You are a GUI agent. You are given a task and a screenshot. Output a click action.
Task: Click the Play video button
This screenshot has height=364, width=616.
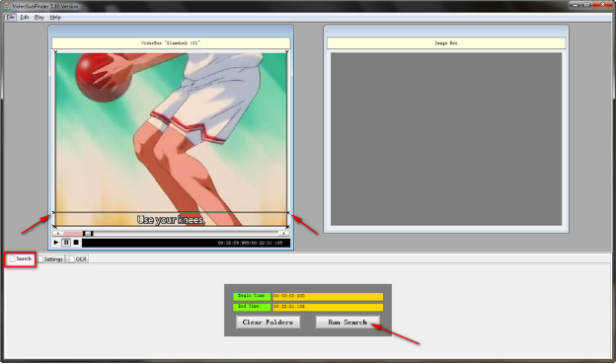(x=56, y=243)
